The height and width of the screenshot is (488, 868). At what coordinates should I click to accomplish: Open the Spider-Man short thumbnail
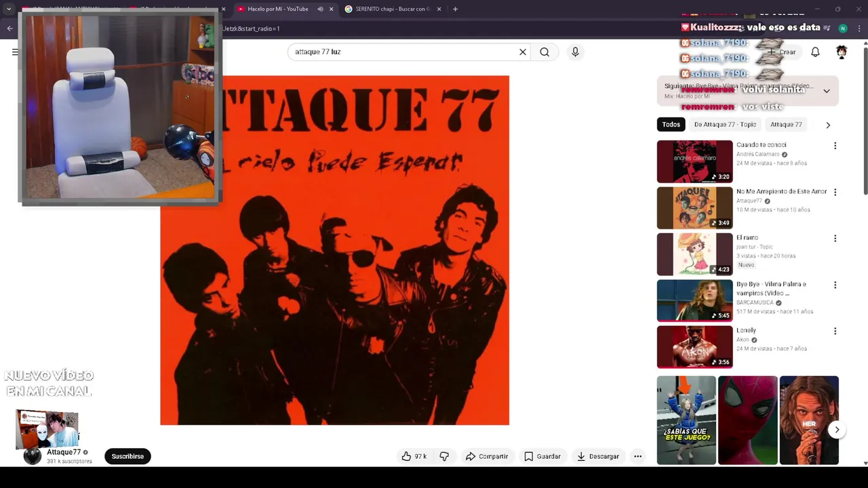(747, 420)
